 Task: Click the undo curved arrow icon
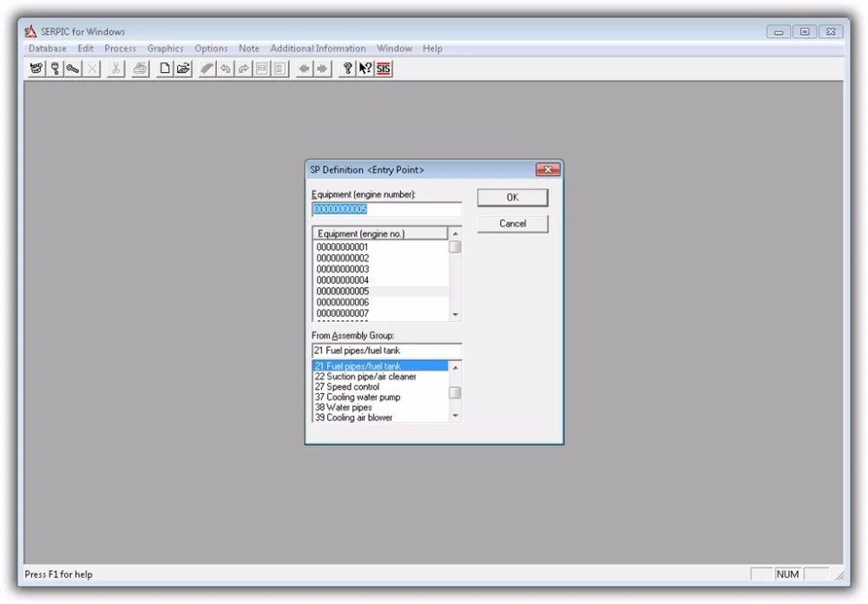[226, 69]
